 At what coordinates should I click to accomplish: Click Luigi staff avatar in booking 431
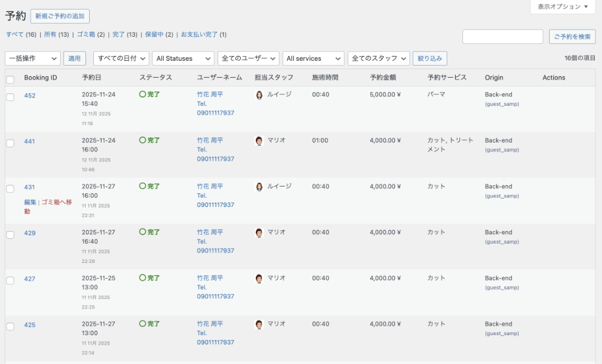[259, 187]
